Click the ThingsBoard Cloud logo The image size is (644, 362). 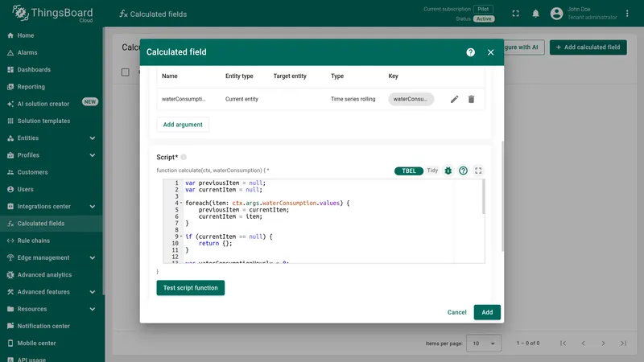(x=52, y=14)
